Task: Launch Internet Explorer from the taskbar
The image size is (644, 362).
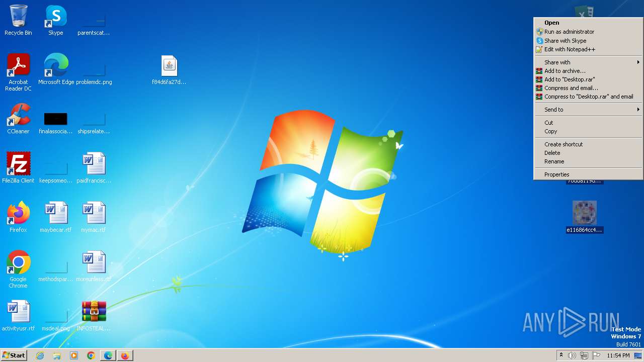Action: click(x=40, y=355)
